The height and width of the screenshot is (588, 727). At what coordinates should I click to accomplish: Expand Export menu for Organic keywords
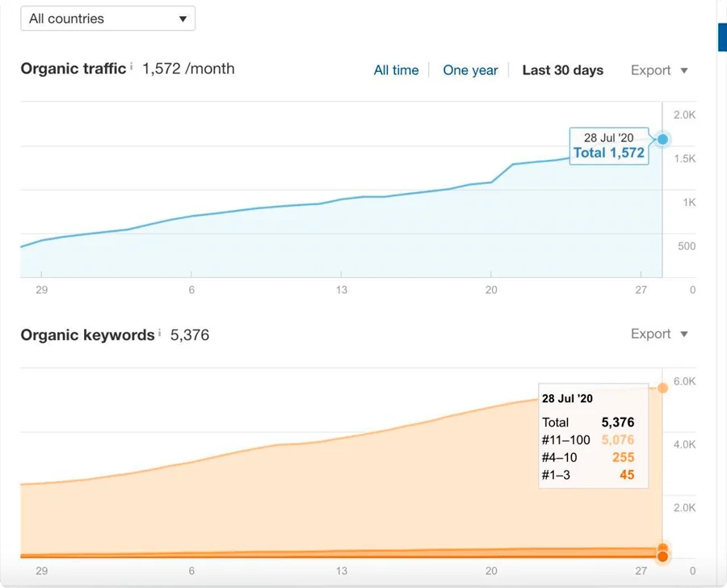[x=659, y=334]
